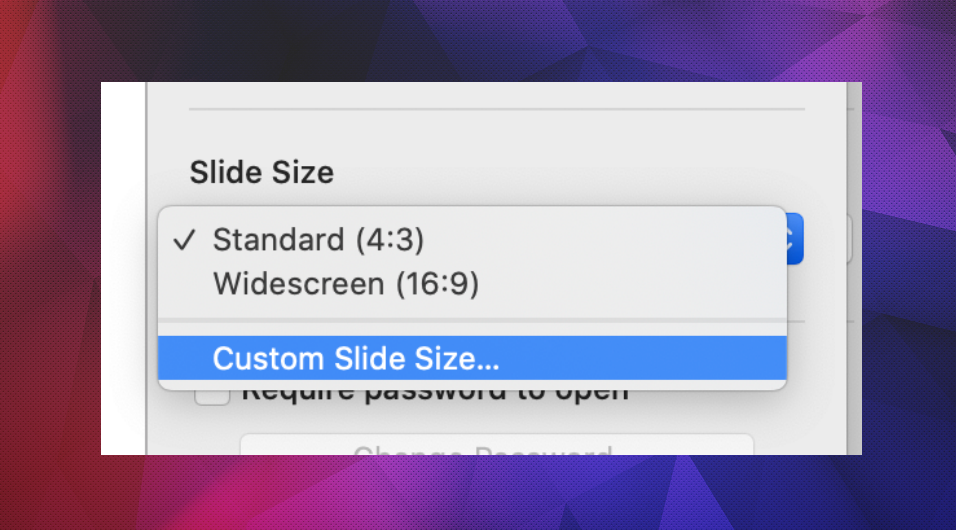Image resolution: width=956 pixels, height=530 pixels.
Task: Select the Standard (4:3) slide size option
Action: (x=318, y=240)
